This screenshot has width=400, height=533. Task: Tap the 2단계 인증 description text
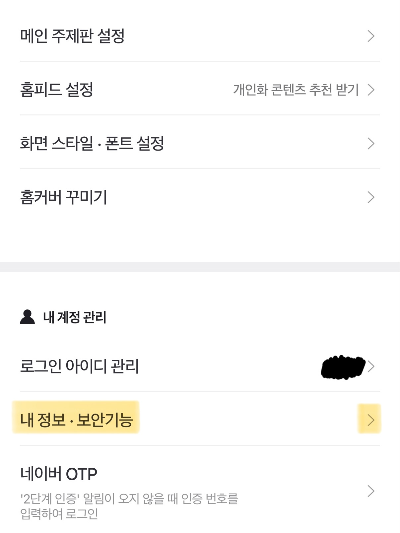tap(129, 506)
